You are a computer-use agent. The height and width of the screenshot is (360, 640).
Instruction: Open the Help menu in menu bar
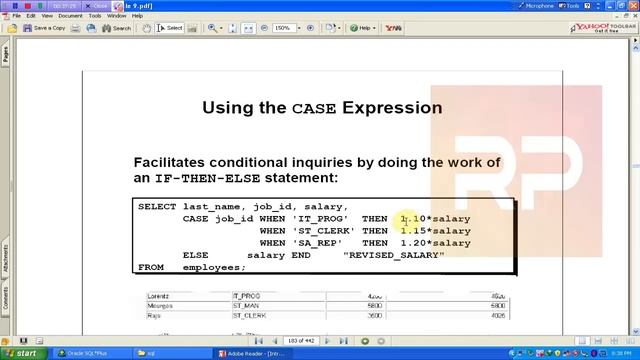pos(137,16)
